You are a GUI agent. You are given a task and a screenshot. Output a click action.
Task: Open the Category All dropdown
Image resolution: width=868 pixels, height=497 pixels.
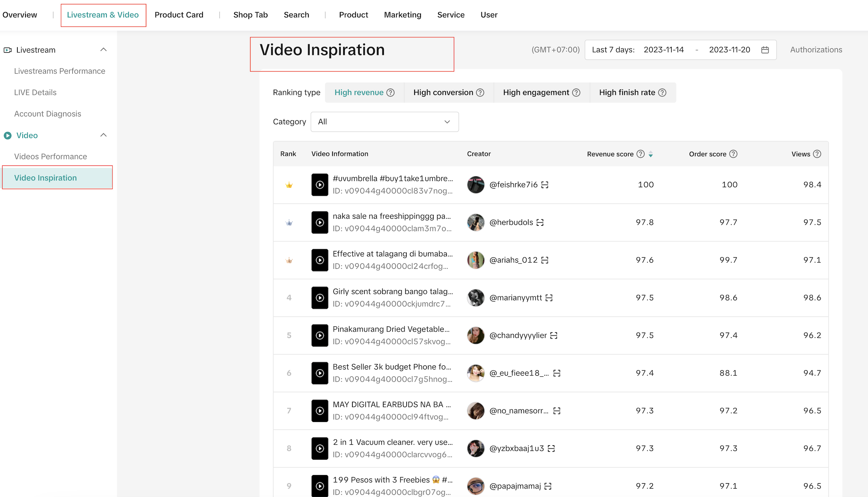384,122
